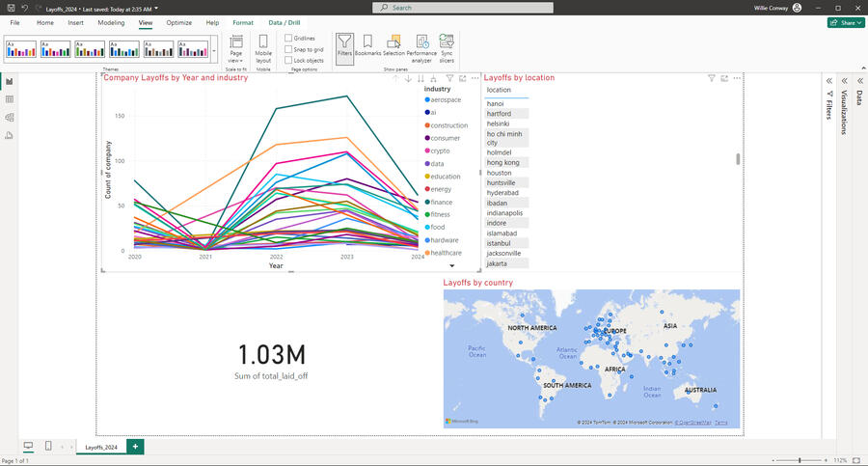The image size is (868, 466).
Task: Click focus mode icon on line chart
Action: [463, 78]
